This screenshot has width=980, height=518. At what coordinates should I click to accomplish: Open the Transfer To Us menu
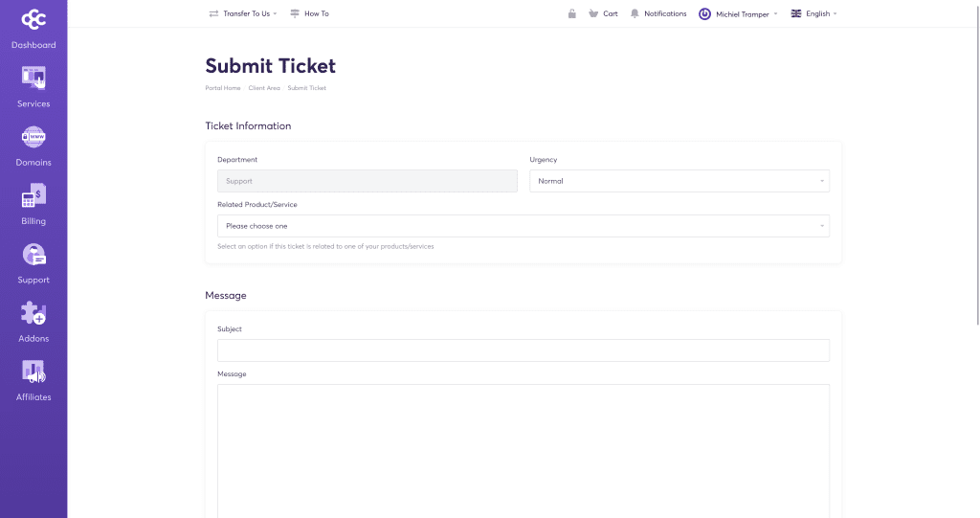[243, 13]
